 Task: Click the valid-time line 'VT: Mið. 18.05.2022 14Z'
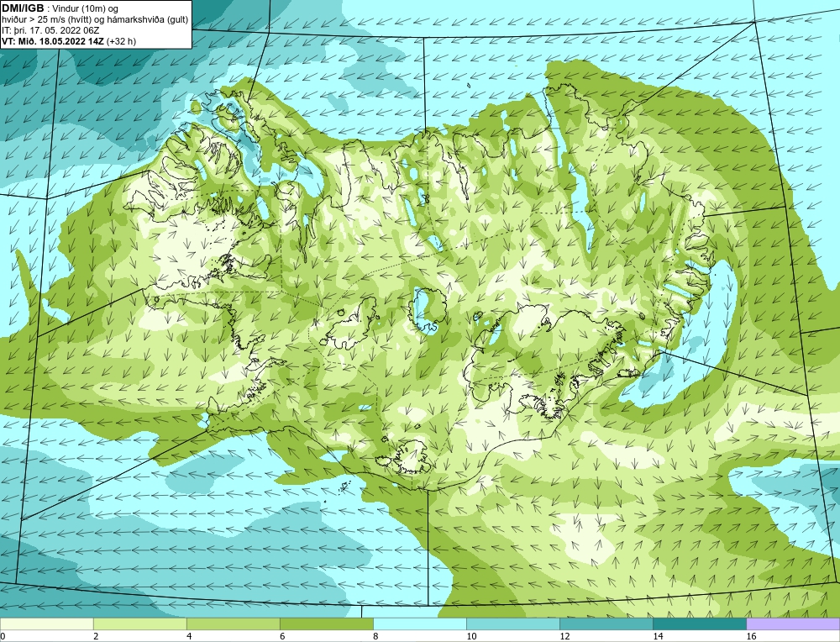[x=53, y=41]
